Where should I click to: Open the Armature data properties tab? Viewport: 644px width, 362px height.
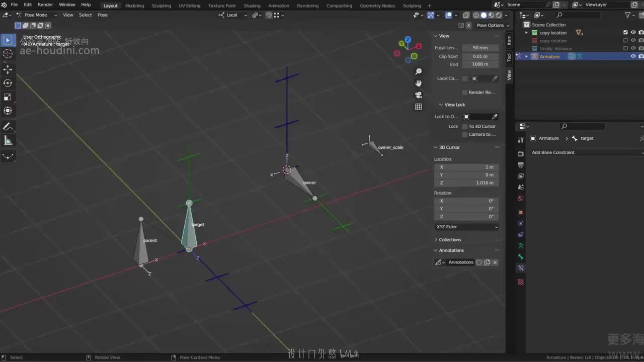tap(521, 246)
